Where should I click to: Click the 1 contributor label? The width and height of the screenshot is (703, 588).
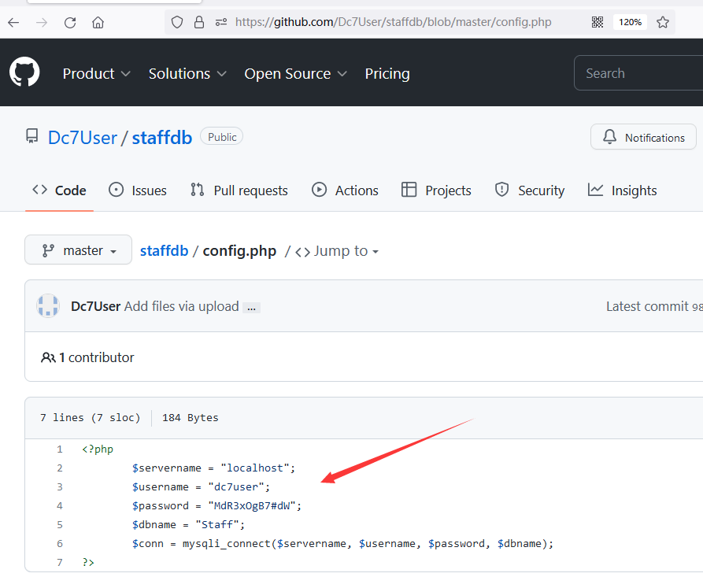96,357
